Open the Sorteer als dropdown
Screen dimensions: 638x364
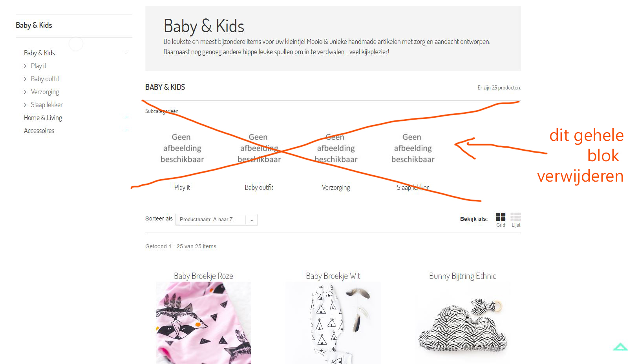click(x=216, y=220)
